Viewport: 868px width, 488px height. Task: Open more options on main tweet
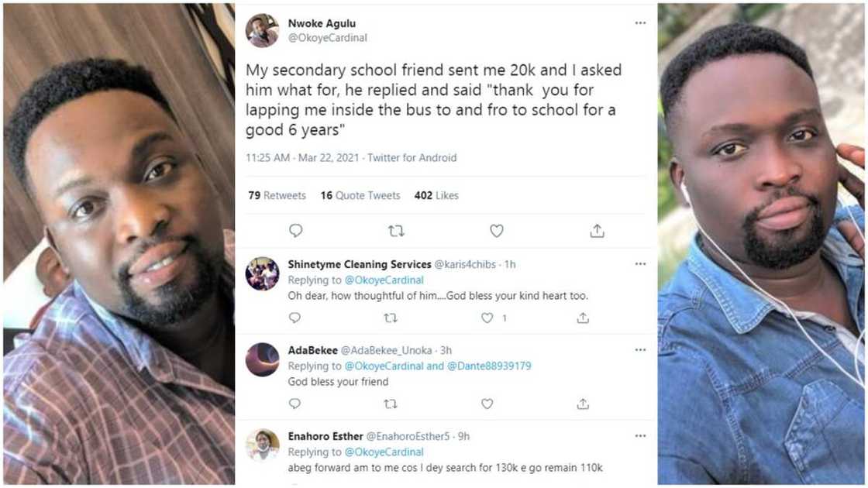[x=640, y=23]
